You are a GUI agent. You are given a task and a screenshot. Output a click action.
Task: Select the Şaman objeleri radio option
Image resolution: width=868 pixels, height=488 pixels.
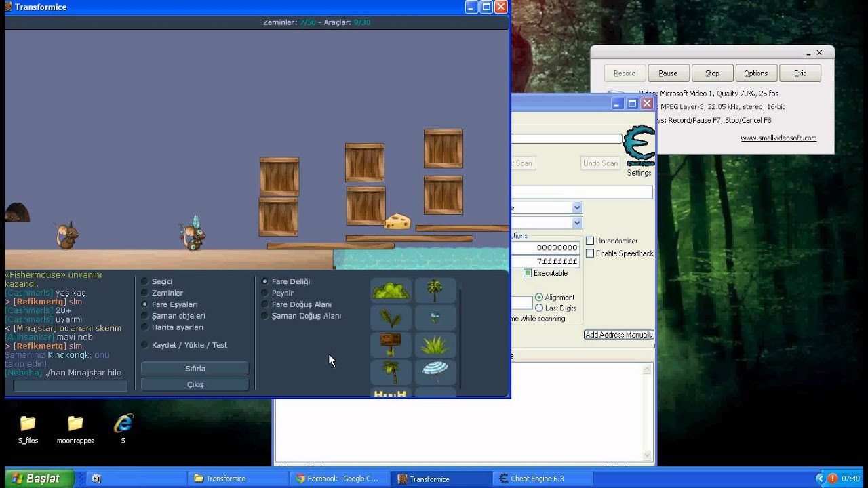(x=144, y=316)
